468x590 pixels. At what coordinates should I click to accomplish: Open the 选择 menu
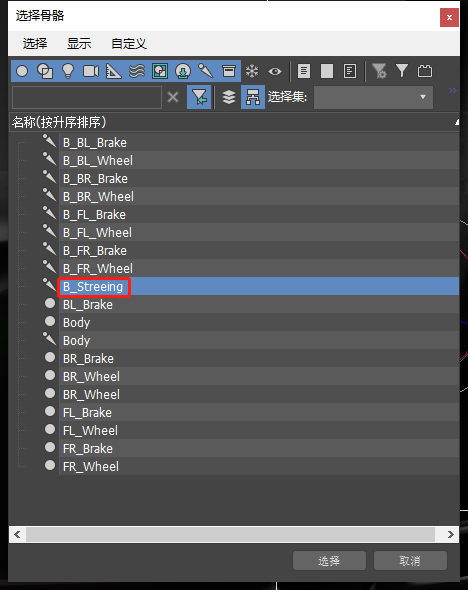tap(35, 44)
